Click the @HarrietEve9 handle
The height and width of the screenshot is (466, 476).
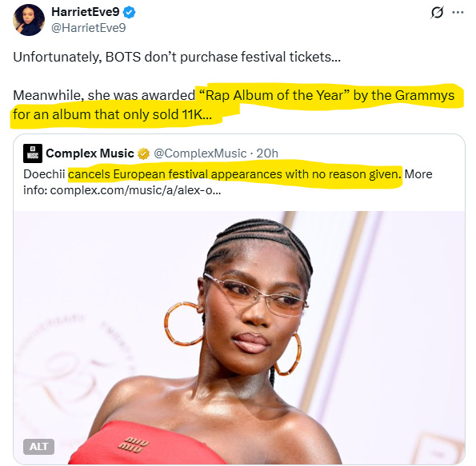coord(88,28)
